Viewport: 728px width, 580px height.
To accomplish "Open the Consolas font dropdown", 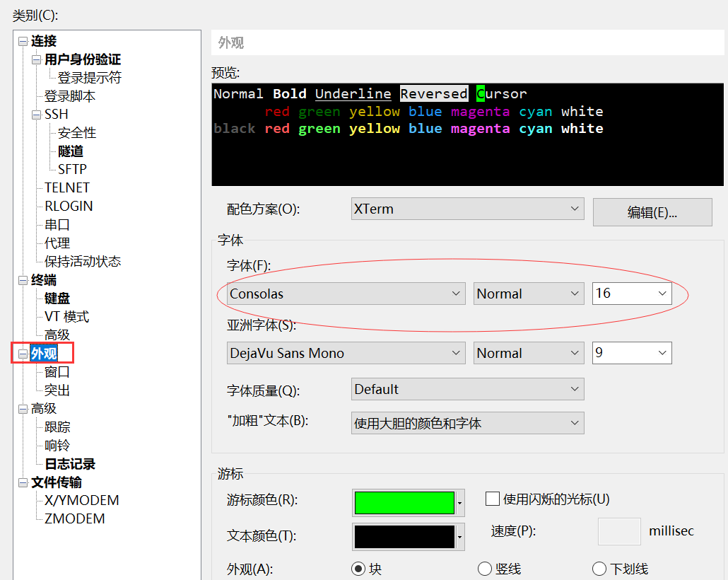I will pyautogui.click(x=346, y=294).
